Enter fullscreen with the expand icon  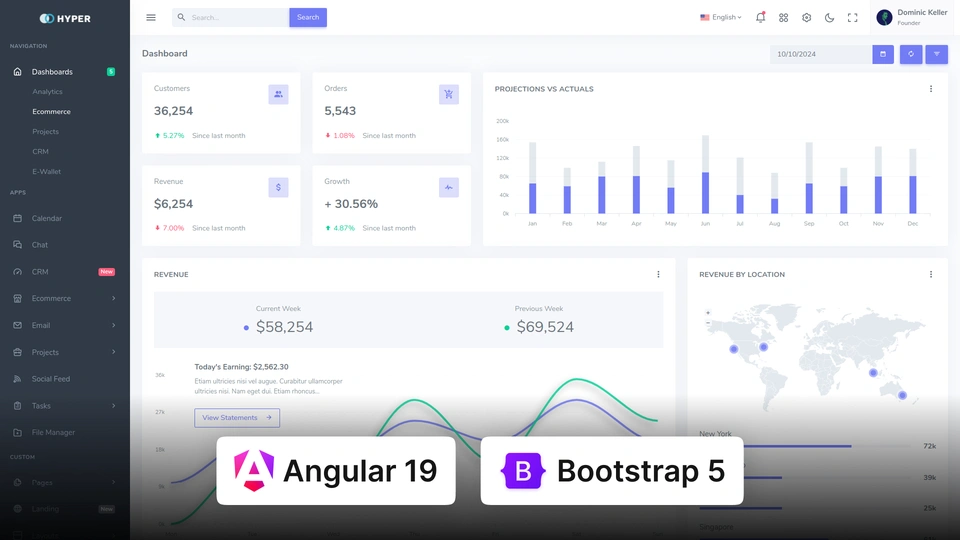(853, 17)
